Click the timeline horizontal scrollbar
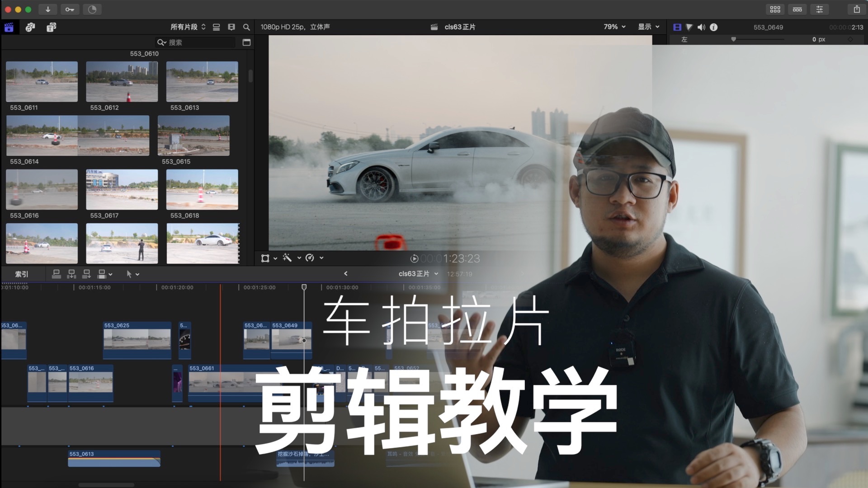Image resolution: width=868 pixels, height=488 pixels. click(107, 485)
